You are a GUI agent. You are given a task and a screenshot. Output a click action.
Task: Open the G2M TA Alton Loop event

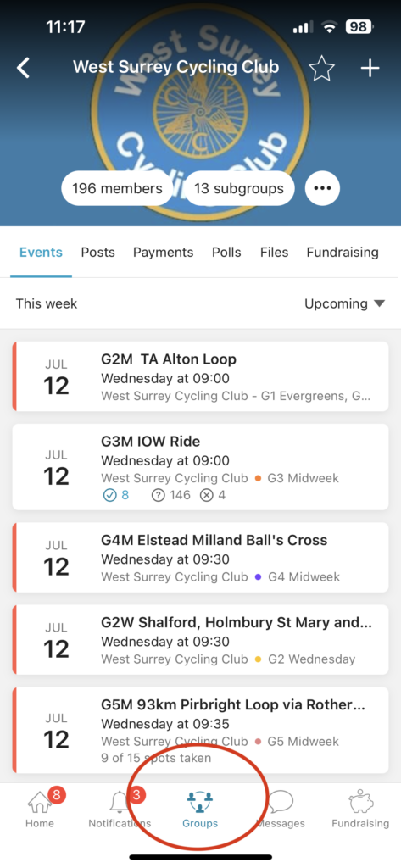coord(200,376)
